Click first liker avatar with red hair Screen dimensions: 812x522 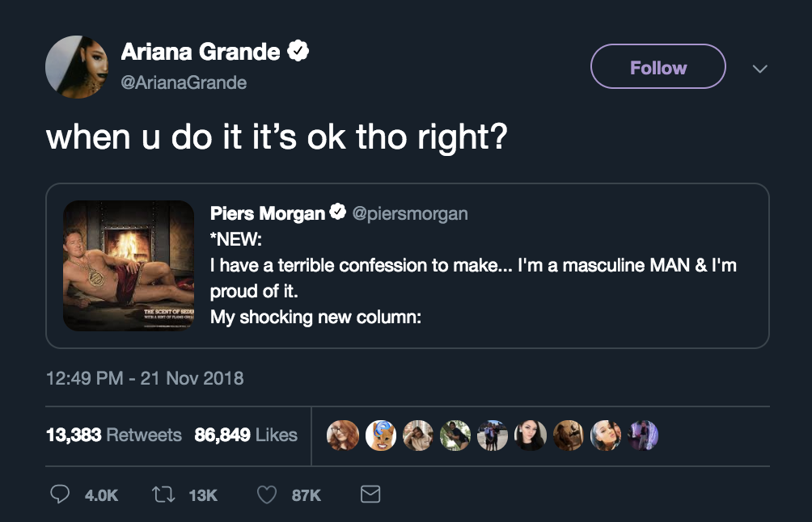(x=342, y=435)
